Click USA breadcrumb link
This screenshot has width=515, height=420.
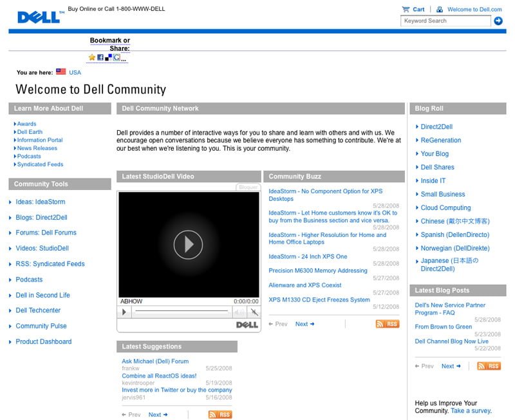click(75, 72)
